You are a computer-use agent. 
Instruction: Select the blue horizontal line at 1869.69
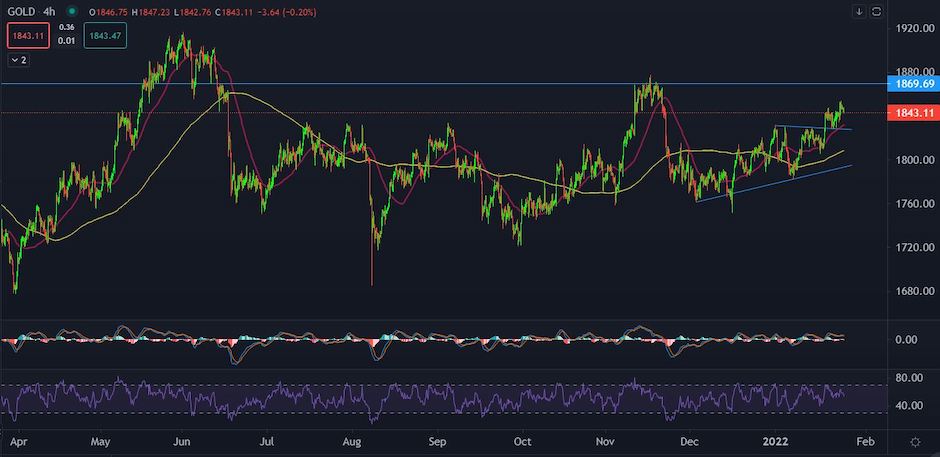[x=444, y=84]
